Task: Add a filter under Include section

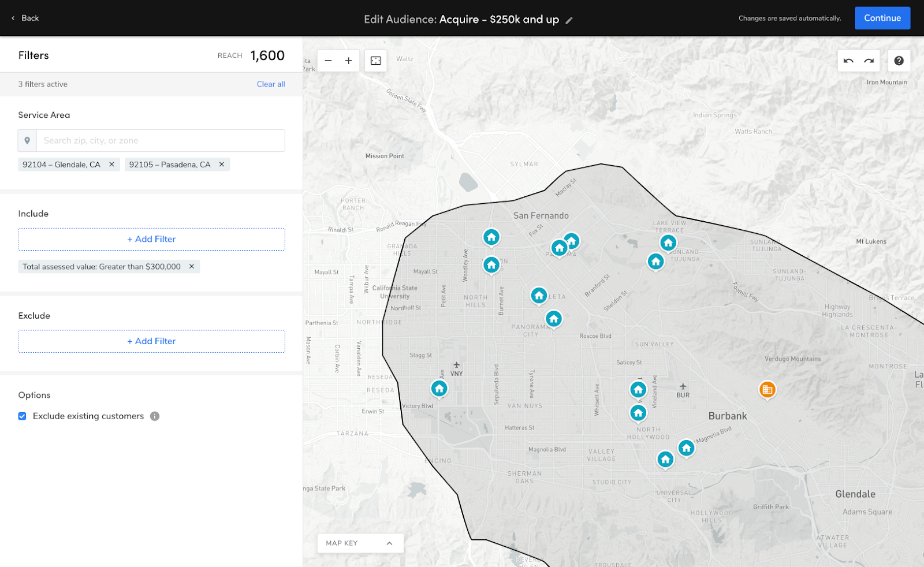Action: click(x=151, y=239)
